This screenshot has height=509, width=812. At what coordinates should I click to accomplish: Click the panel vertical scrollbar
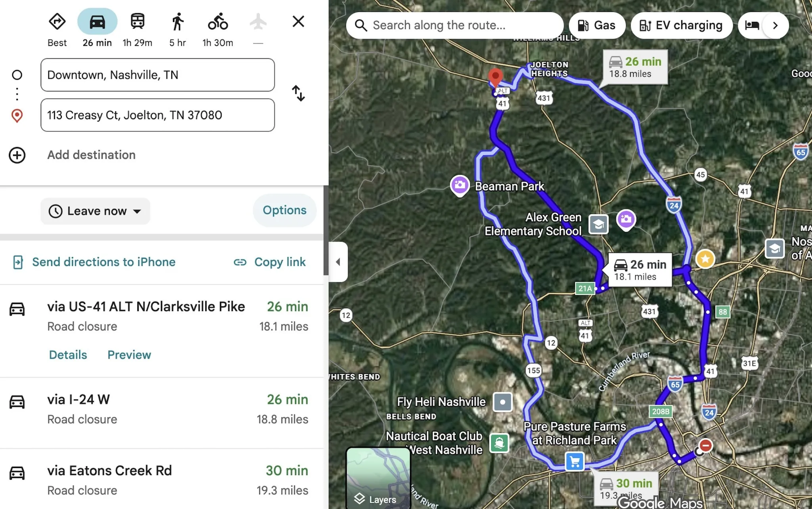(x=326, y=230)
